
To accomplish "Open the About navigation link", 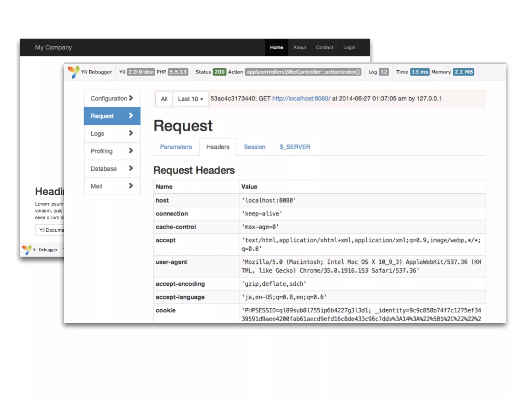I will (300, 48).
